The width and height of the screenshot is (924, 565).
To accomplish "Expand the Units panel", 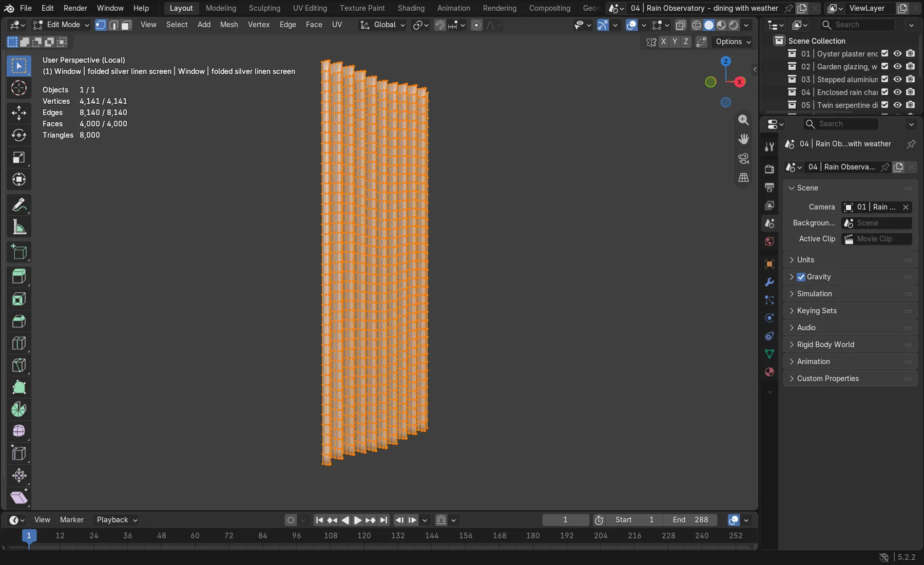I will click(x=850, y=260).
